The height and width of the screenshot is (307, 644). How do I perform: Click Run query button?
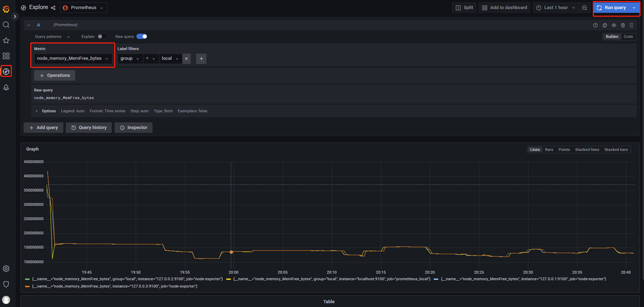point(612,8)
